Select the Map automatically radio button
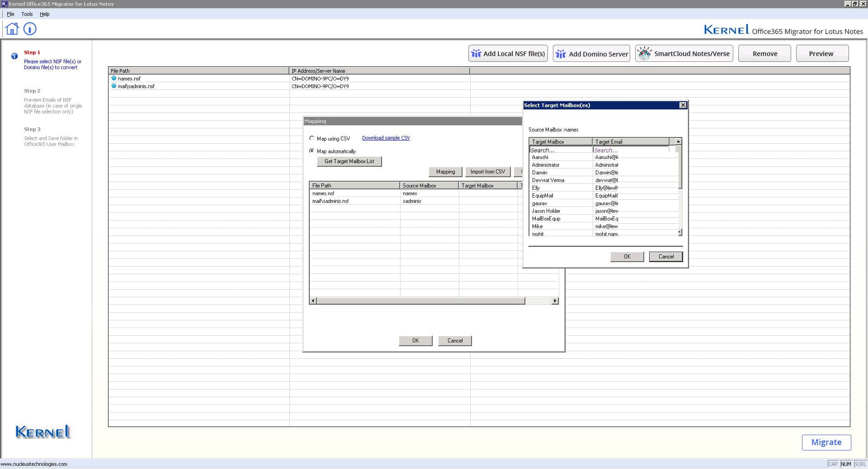Viewport: 868px width, 469px height. (x=311, y=151)
